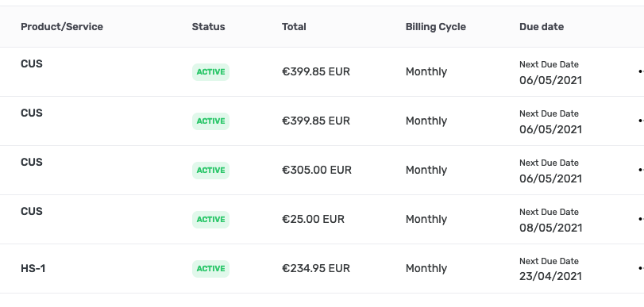Open more options for first CUS €399.85 row
The width and height of the screenshot is (644, 307).
click(x=641, y=71)
